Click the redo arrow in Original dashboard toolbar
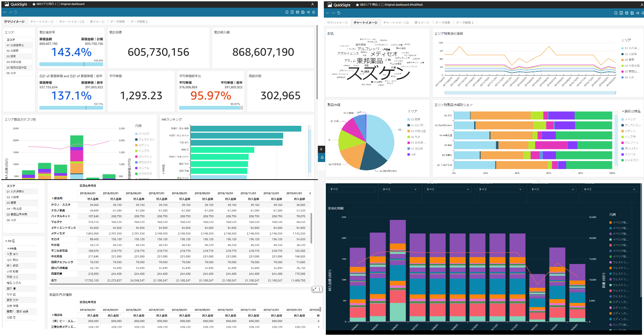The width and height of the screenshot is (644, 335). pyautogui.click(x=10, y=12)
